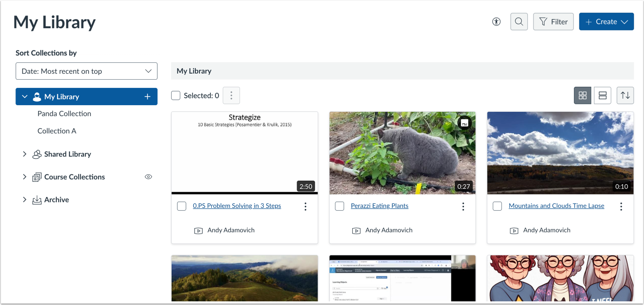Click video icon under Mountains and Clouds
Viewport: 644px width, 305px height.
514,231
